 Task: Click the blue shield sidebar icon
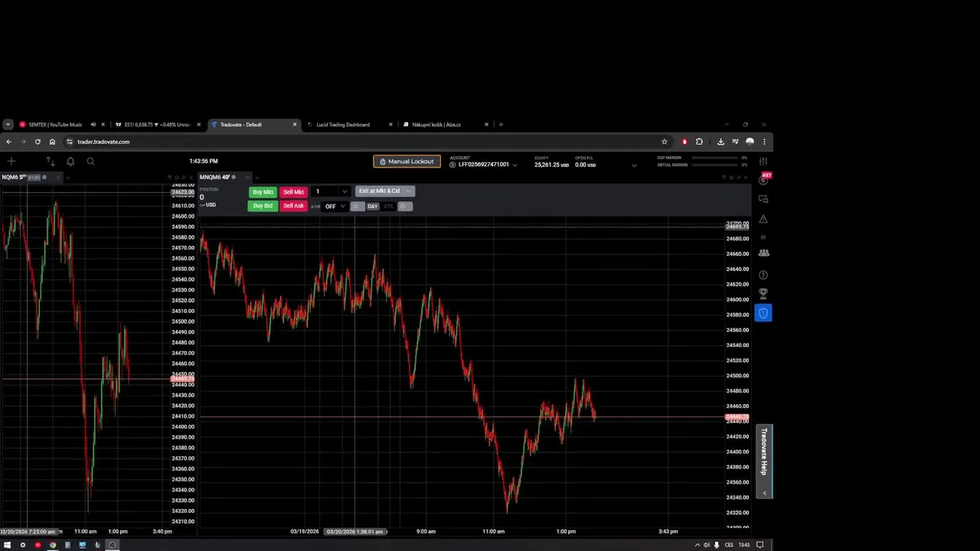click(763, 313)
